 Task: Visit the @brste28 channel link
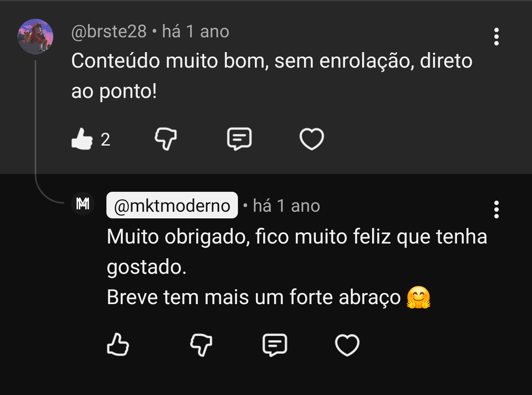click(x=109, y=32)
